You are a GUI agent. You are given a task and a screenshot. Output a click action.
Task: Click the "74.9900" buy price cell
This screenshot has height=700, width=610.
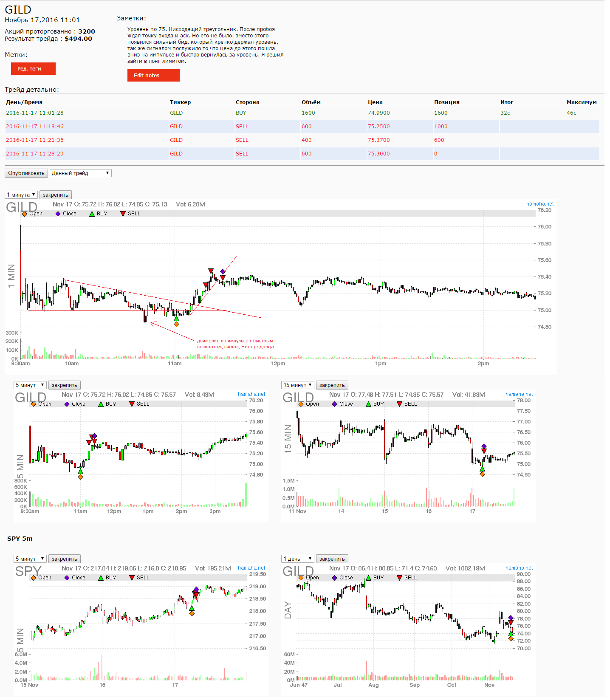click(379, 113)
